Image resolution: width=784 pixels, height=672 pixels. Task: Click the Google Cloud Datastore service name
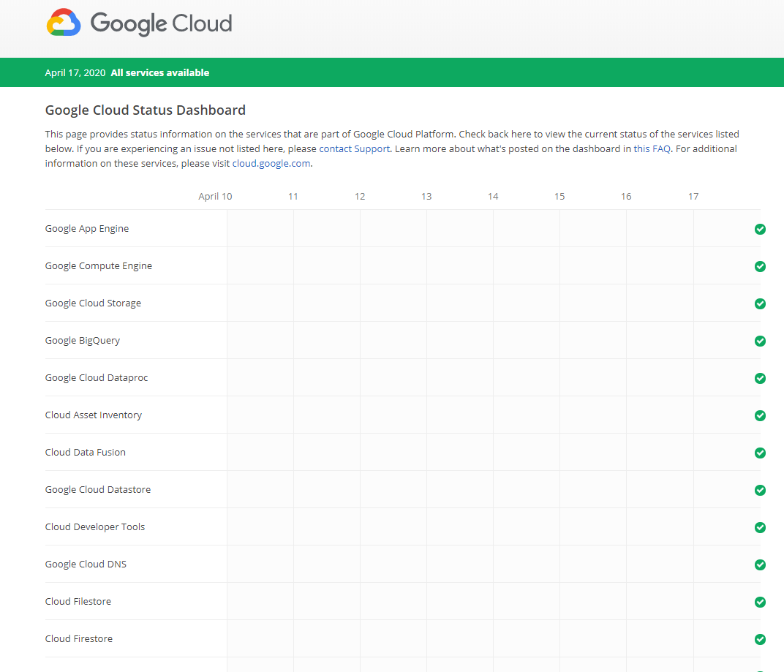pos(98,489)
